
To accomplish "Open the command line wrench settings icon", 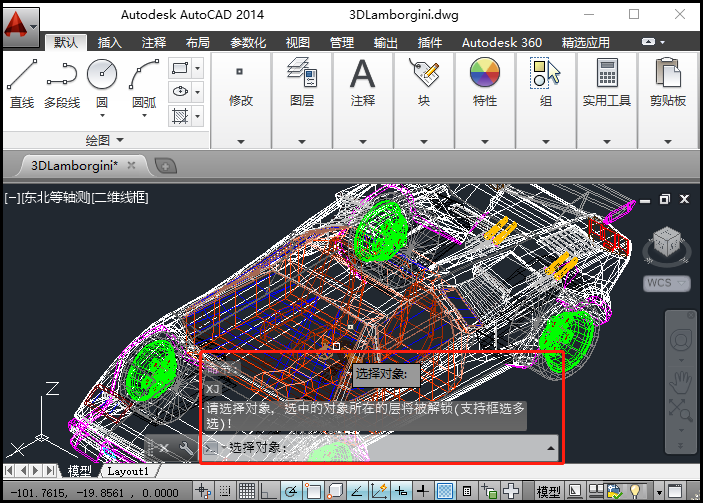I will point(186,448).
